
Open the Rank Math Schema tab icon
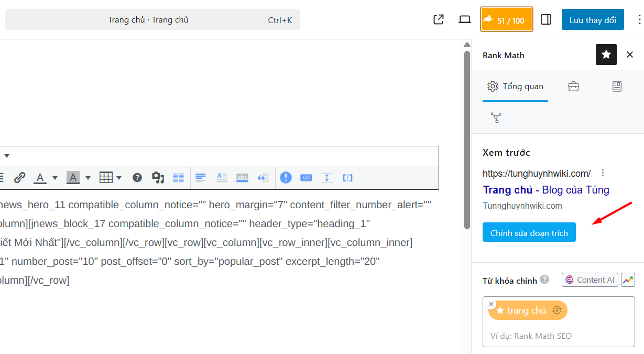coord(617,87)
